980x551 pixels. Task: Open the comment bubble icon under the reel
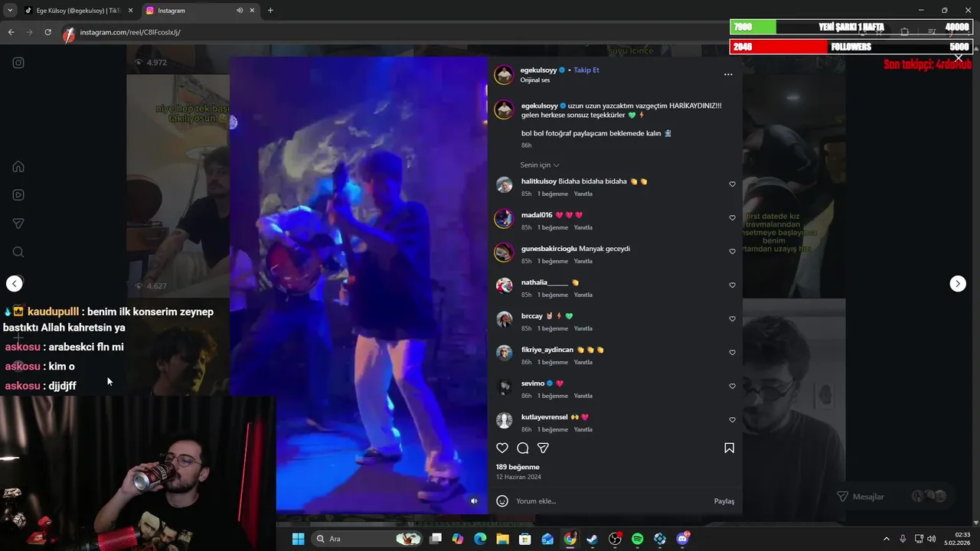pos(523,448)
